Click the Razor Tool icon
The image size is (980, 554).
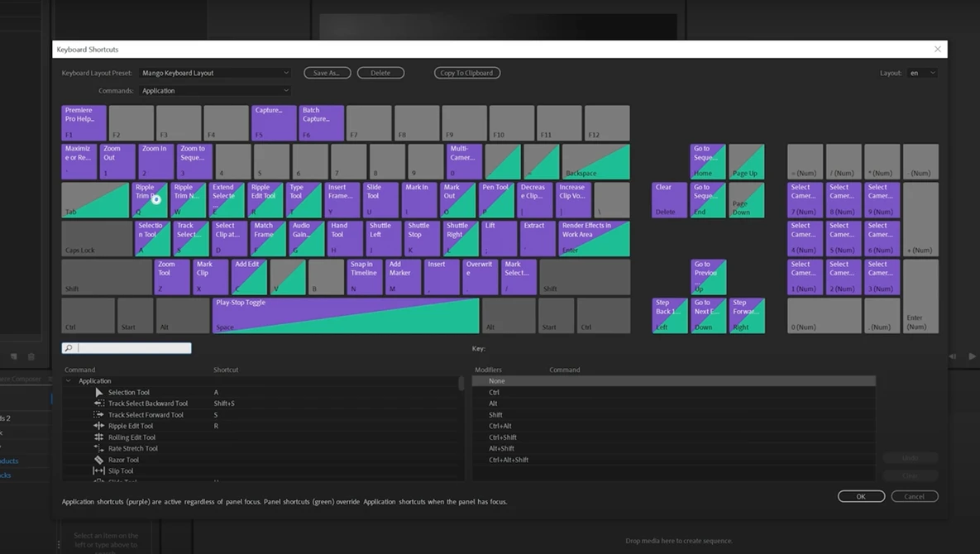pyautogui.click(x=98, y=460)
